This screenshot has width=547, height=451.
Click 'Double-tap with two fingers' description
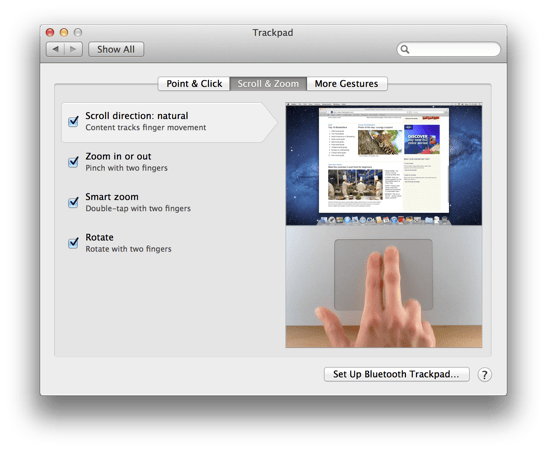click(138, 209)
